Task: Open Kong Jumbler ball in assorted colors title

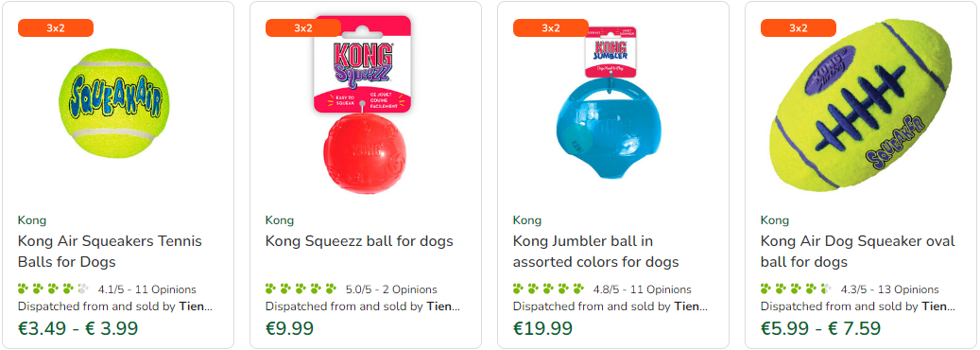Action: (596, 251)
